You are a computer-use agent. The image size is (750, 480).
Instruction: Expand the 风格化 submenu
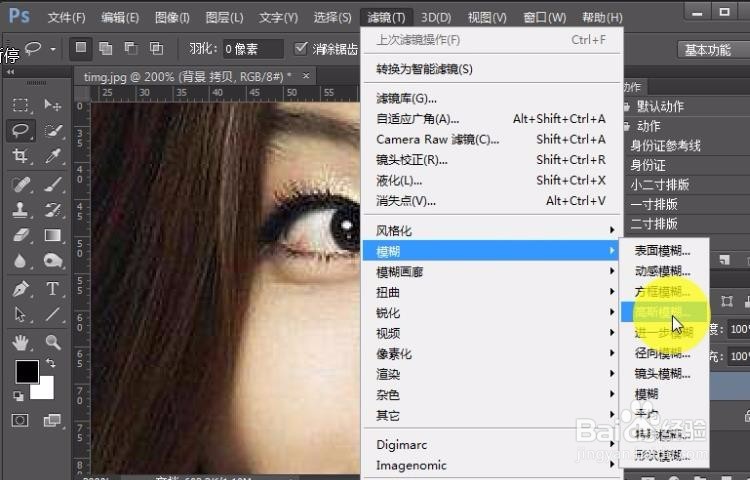coord(491,230)
